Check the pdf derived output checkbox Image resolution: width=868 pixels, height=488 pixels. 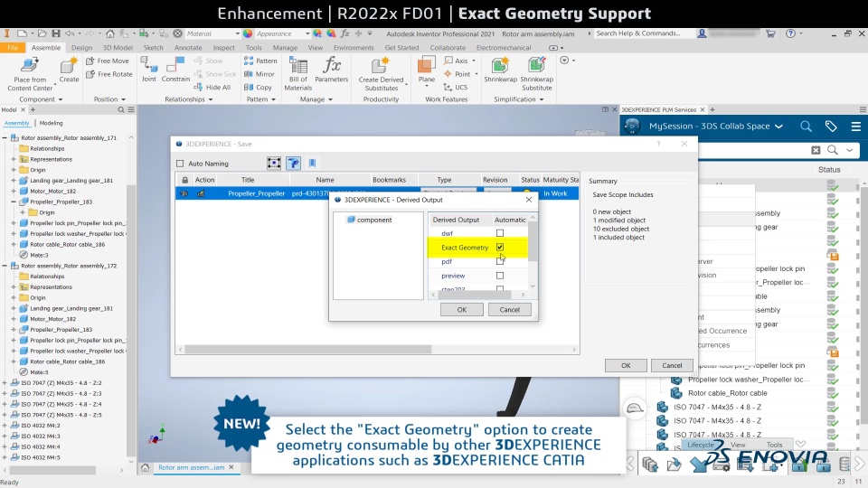[x=500, y=262]
